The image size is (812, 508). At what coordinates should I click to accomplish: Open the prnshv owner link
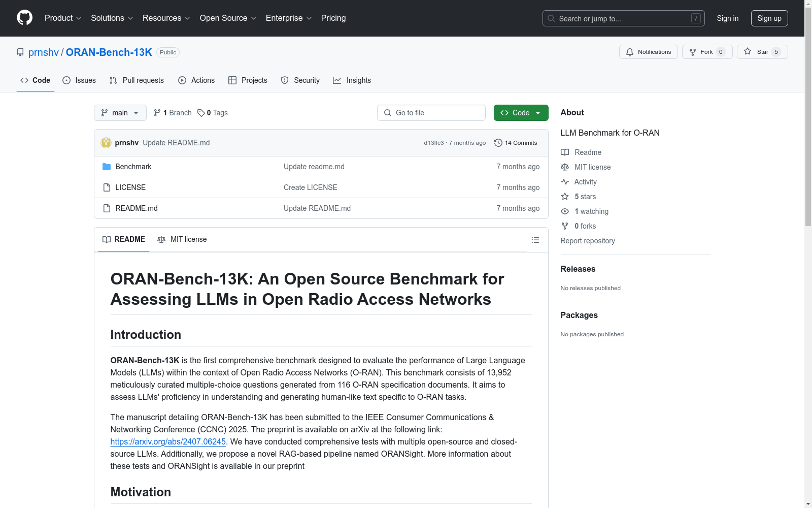[x=44, y=52]
